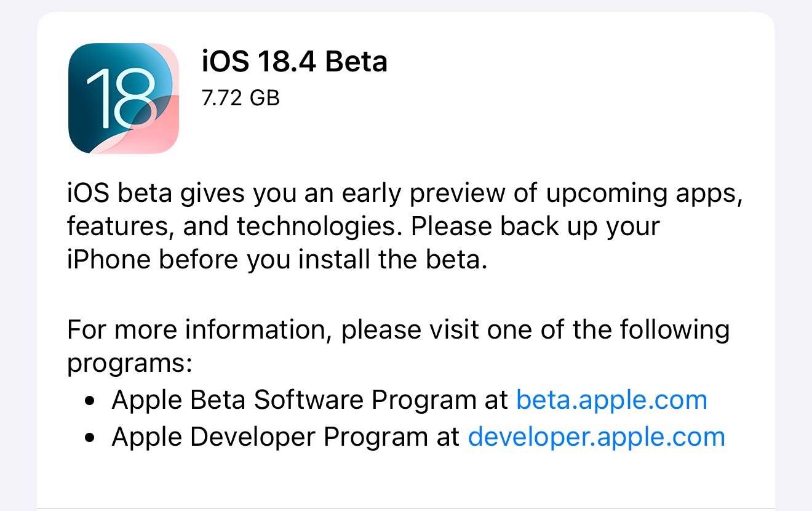Tap the iOS 18 update icon
The image size is (812, 511).
click(124, 99)
